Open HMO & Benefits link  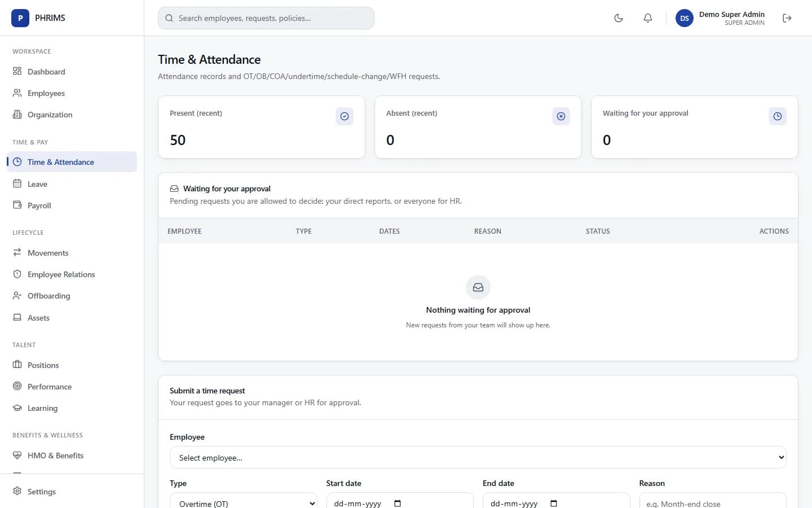(72, 456)
